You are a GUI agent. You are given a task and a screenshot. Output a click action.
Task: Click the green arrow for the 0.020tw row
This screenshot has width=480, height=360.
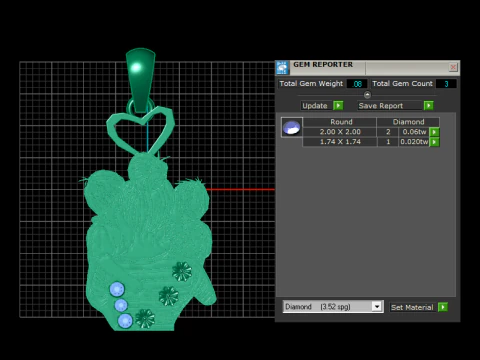pyautogui.click(x=434, y=142)
